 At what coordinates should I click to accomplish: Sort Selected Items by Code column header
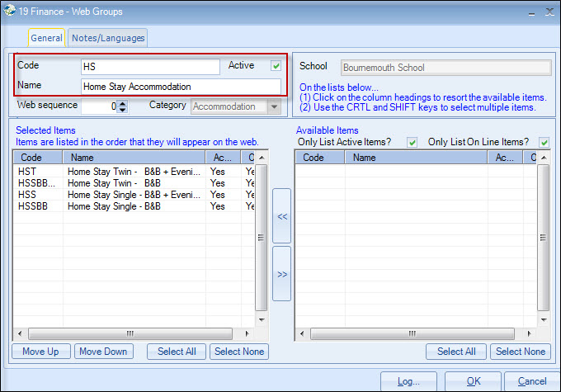coord(37,157)
